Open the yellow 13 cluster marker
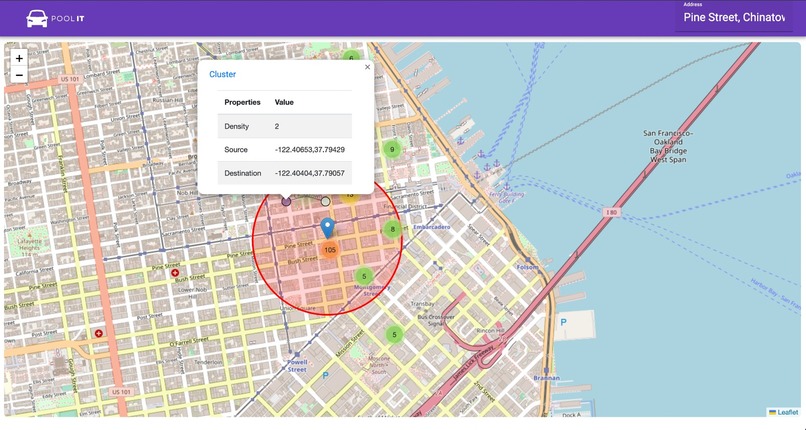 click(x=350, y=196)
